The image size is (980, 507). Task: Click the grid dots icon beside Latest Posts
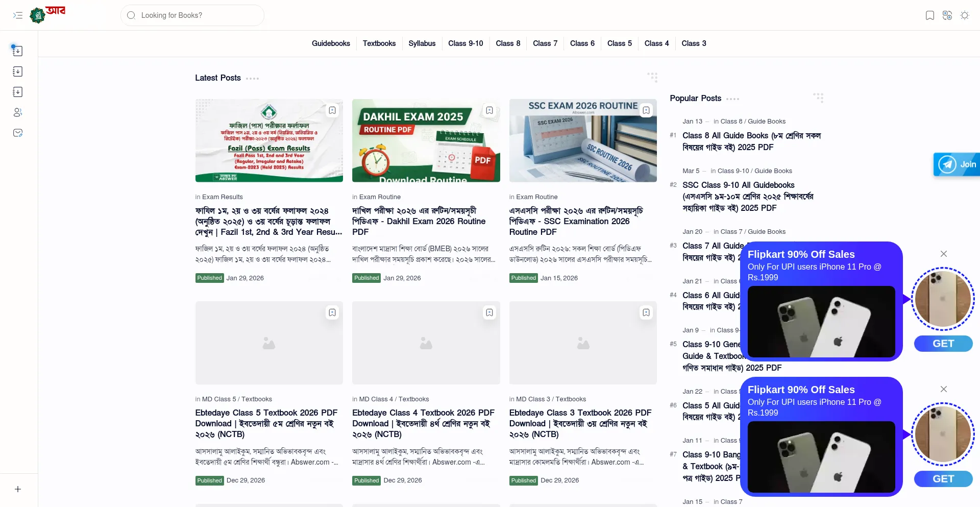click(652, 77)
